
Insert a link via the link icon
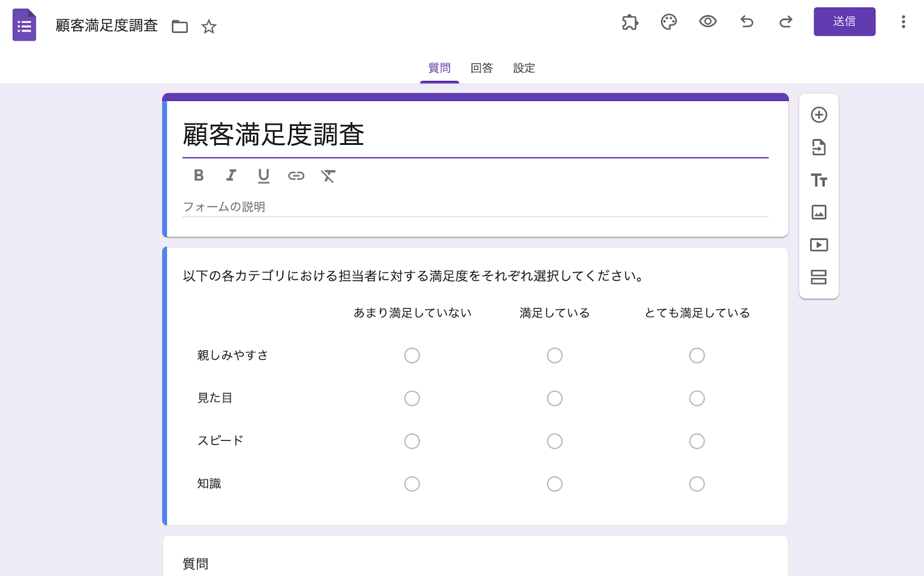pos(297,176)
